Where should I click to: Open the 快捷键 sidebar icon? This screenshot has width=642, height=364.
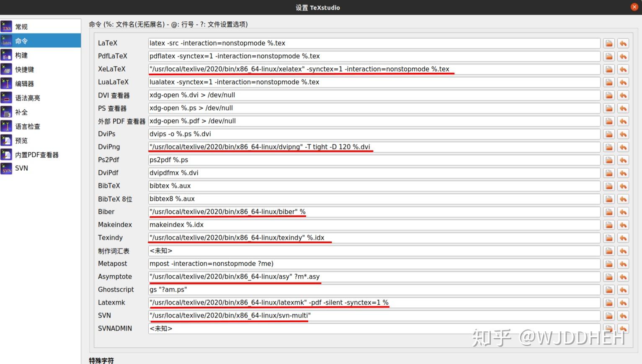(6, 69)
